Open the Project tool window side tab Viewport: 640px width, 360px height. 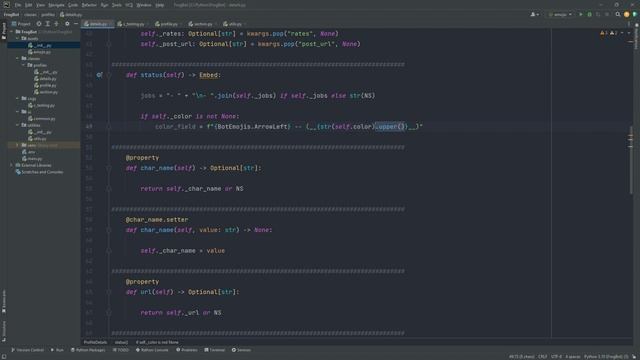4,31
